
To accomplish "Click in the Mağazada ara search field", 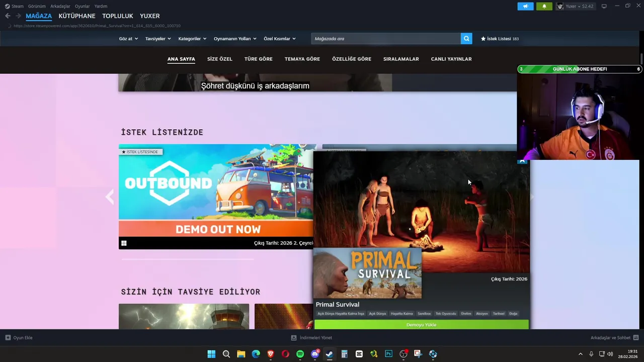I will click(x=386, y=39).
